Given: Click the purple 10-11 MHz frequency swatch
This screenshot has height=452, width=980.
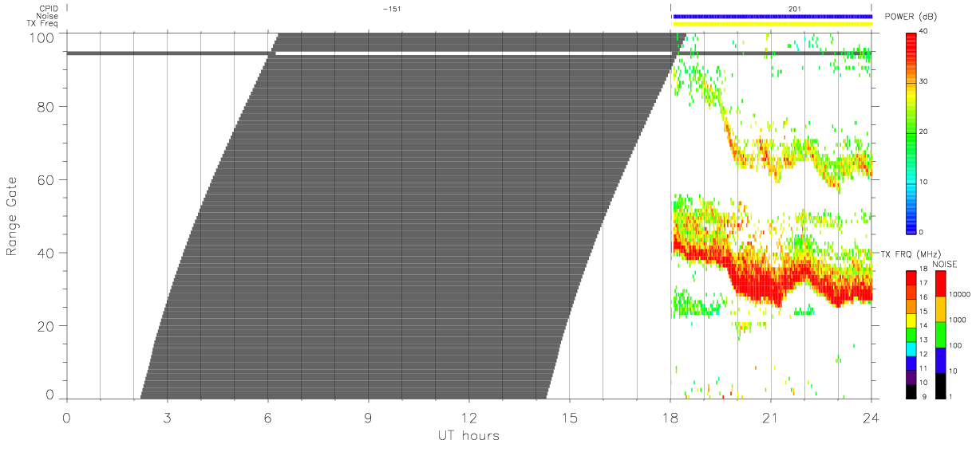Looking at the screenshot, I should [911, 377].
